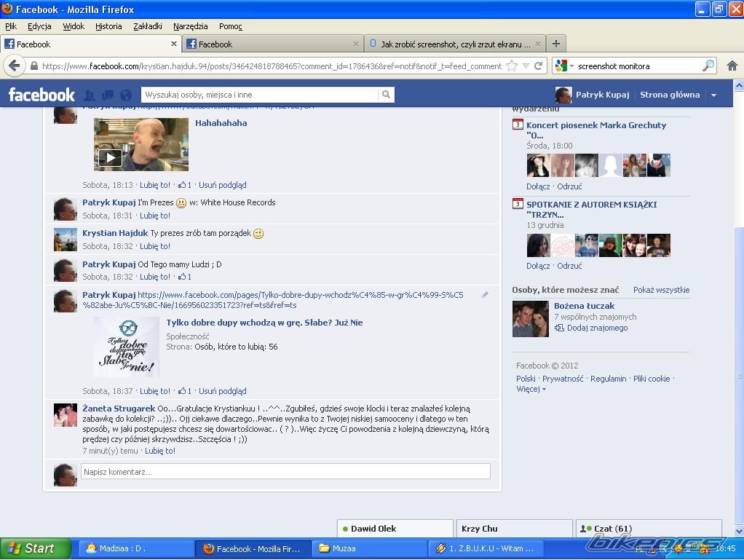Open new tab with plus button
Image resolution: width=744 pixels, height=560 pixels.
(556, 44)
